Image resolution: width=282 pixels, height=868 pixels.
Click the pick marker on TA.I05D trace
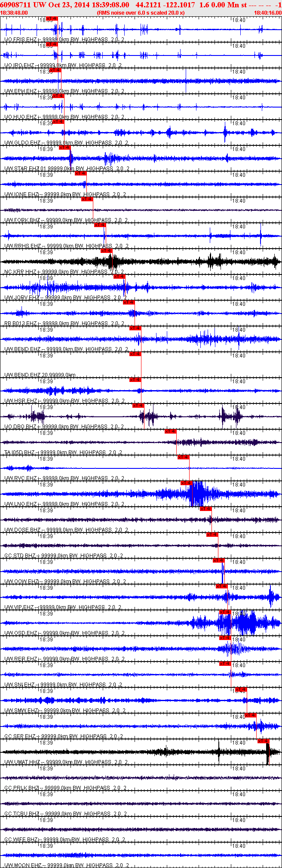click(x=171, y=431)
